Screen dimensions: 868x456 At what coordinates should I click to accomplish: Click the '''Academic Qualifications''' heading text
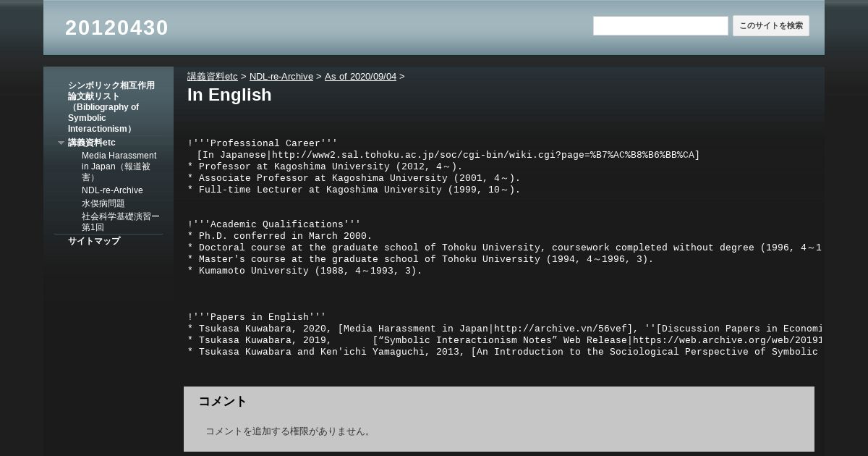point(274,224)
